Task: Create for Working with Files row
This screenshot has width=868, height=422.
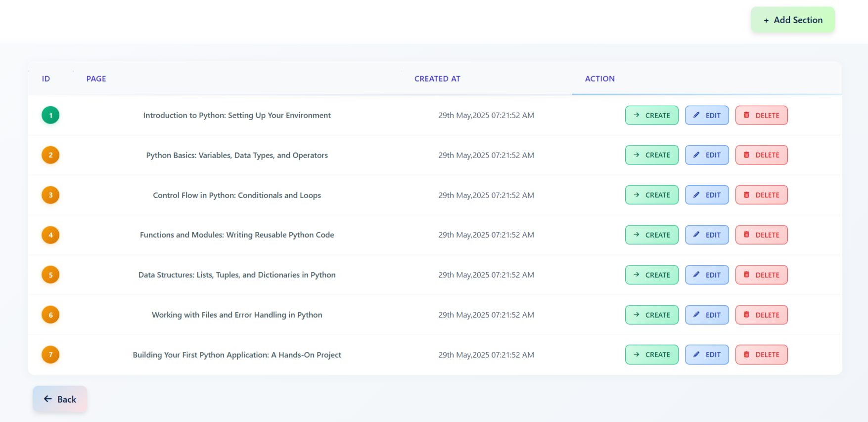Action: pos(651,315)
